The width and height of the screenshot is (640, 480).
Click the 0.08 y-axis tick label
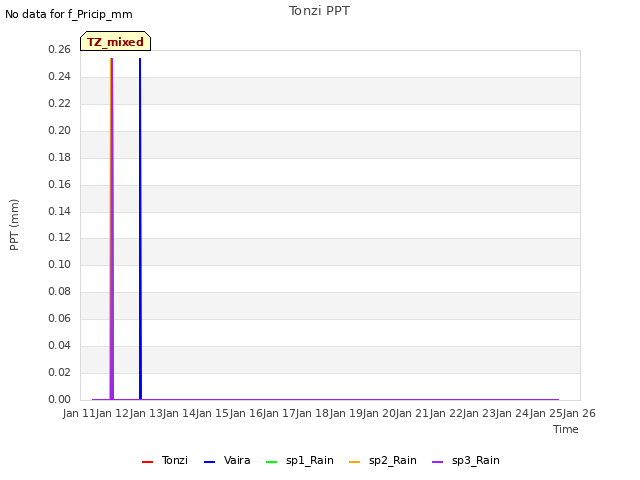pyautogui.click(x=59, y=291)
